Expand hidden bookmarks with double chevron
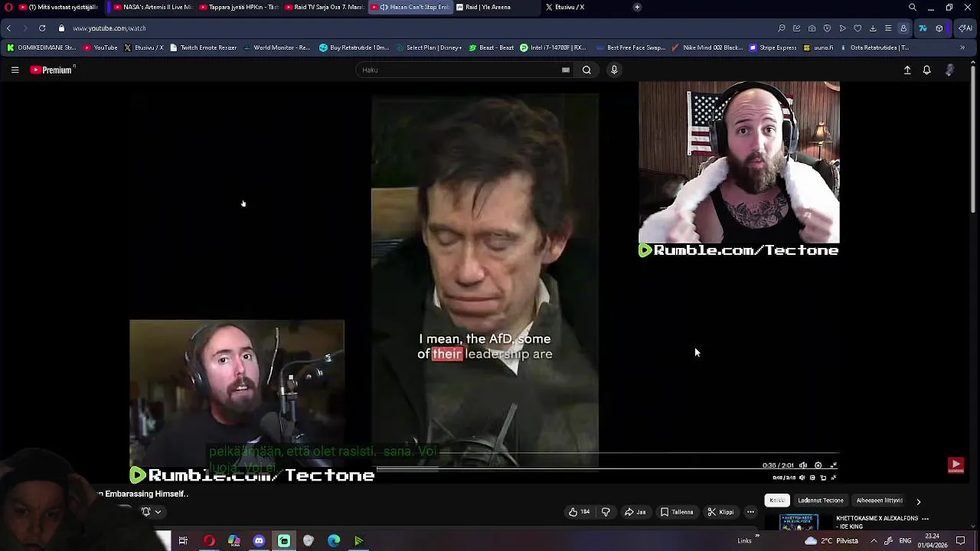Image resolution: width=980 pixels, height=551 pixels. coord(962,47)
